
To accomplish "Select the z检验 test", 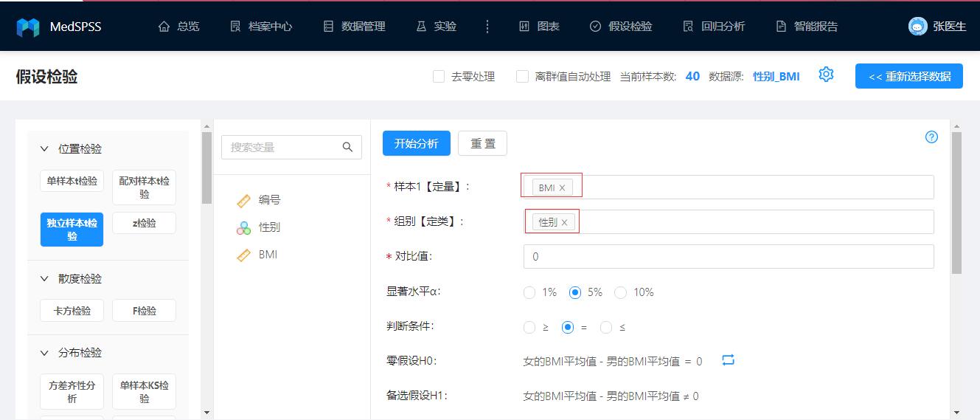I will [144, 223].
